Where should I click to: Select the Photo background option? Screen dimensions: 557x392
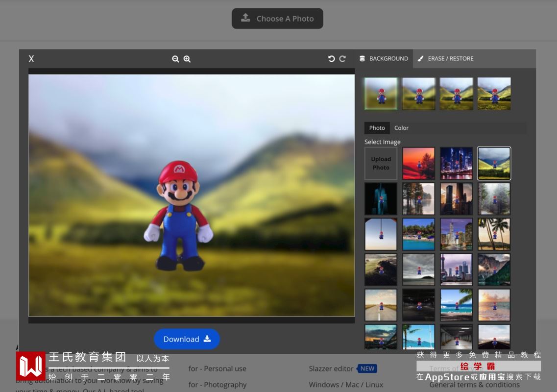click(x=377, y=128)
